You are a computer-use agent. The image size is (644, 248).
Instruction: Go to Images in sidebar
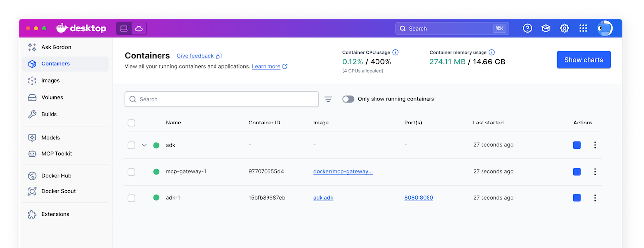click(65, 81)
